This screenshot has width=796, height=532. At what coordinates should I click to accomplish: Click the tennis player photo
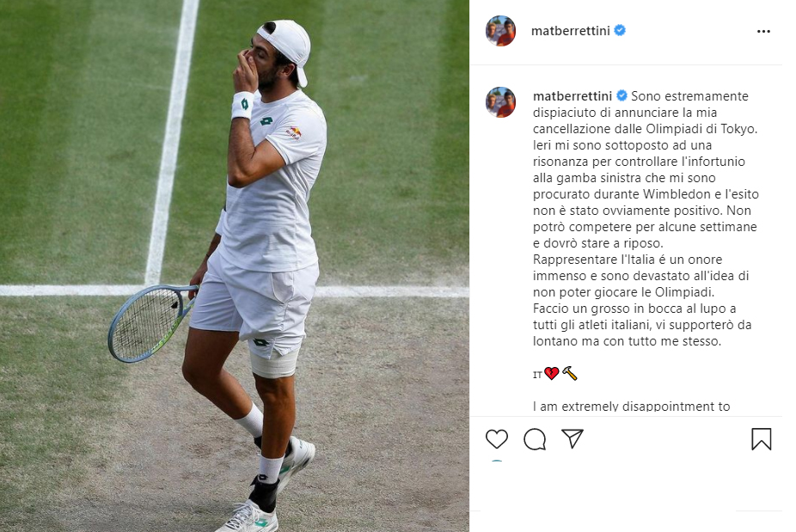pos(235,266)
